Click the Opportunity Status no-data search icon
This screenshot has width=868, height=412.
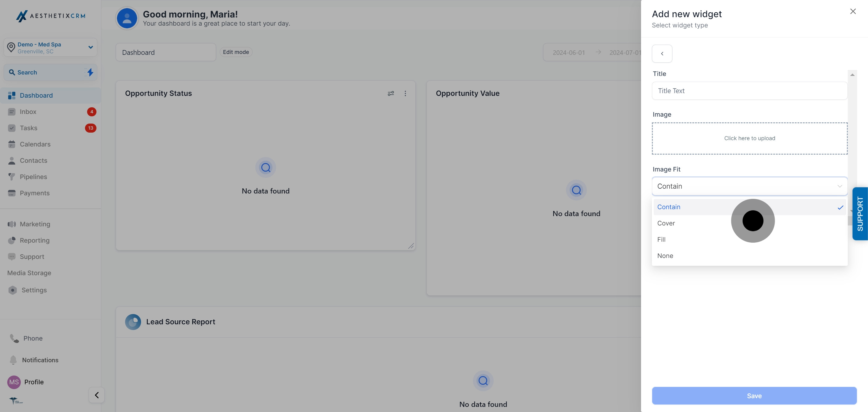pos(266,168)
